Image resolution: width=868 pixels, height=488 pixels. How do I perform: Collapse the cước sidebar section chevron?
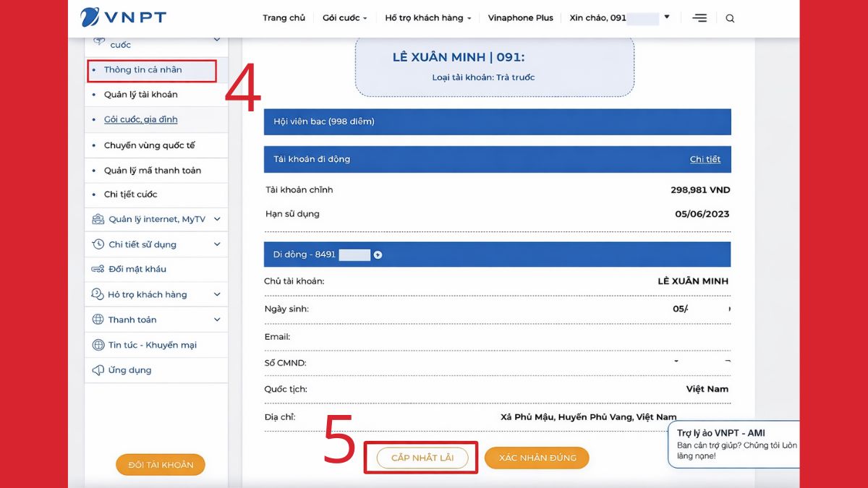tap(216, 40)
